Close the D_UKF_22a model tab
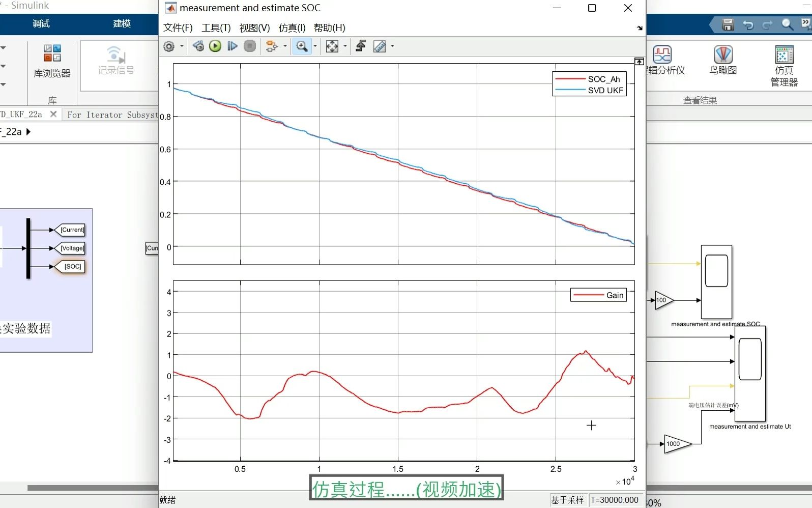The height and width of the screenshot is (508, 812). coord(53,114)
